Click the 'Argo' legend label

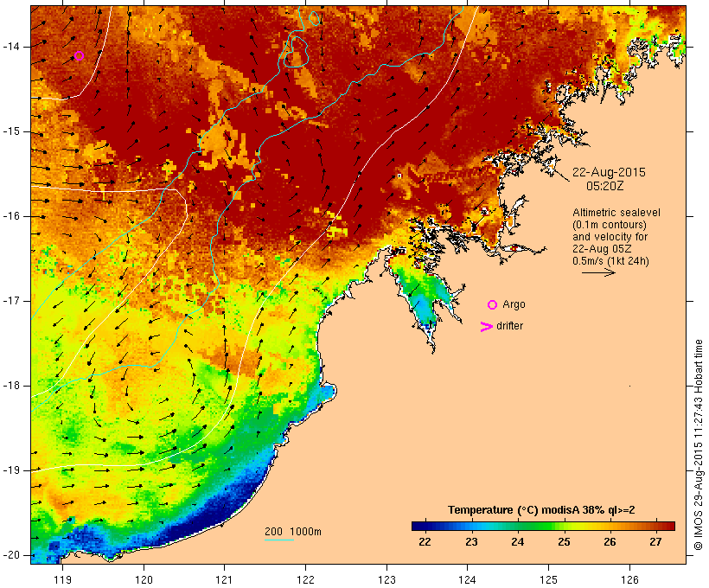(x=514, y=305)
